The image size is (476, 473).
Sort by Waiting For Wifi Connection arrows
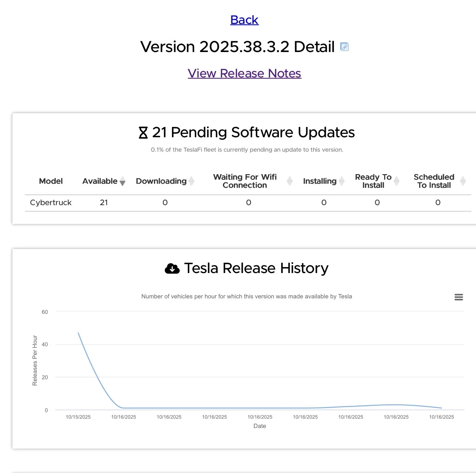click(290, 181)
